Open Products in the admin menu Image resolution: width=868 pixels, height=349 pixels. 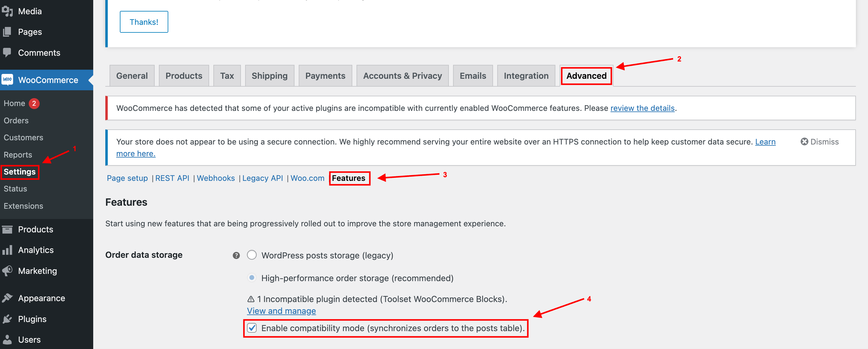coord(47,230)
